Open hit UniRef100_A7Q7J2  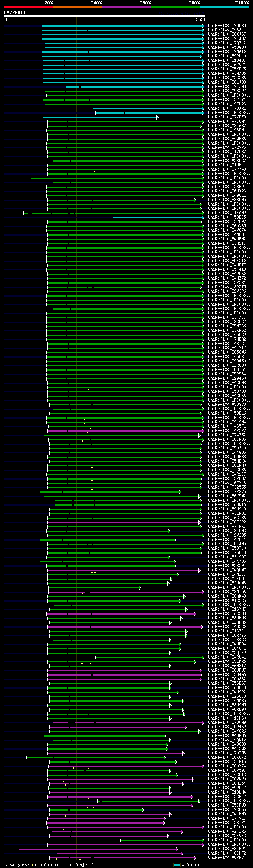(x=227, y=43)
